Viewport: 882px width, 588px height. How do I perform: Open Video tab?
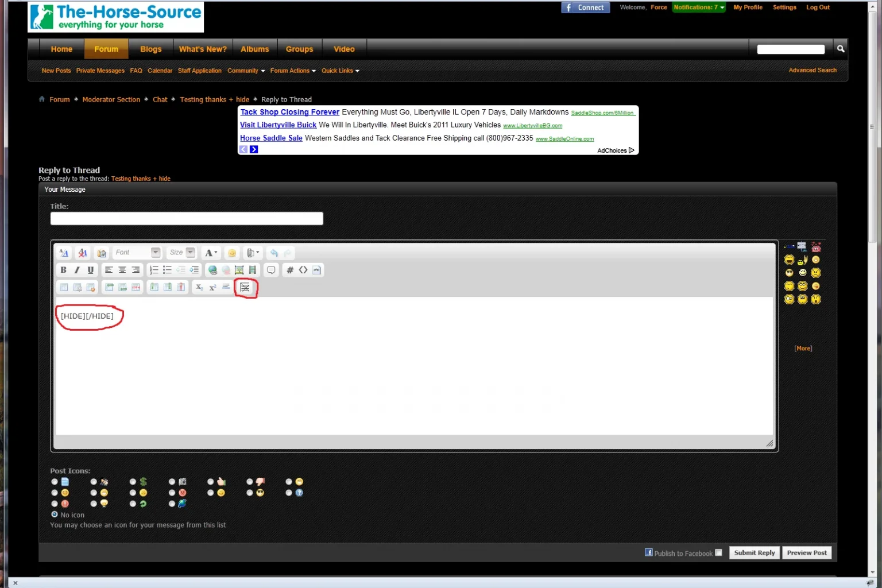click(344, 49)
